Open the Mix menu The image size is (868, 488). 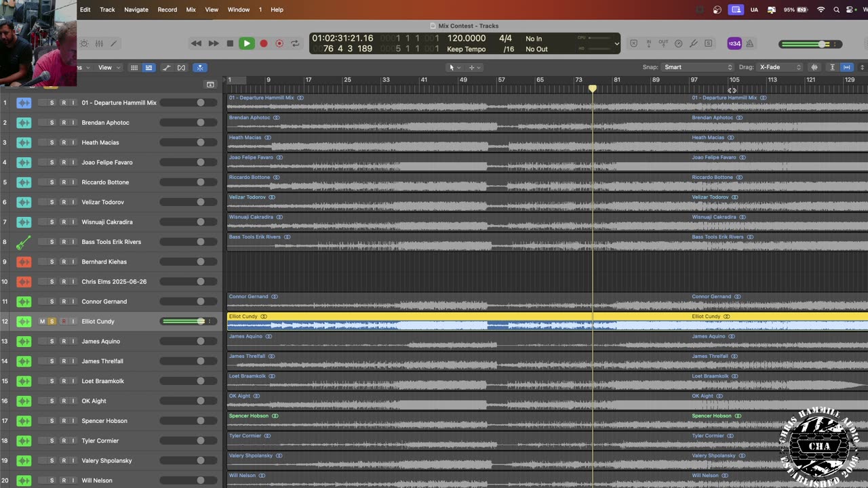[x=191, y=9]
